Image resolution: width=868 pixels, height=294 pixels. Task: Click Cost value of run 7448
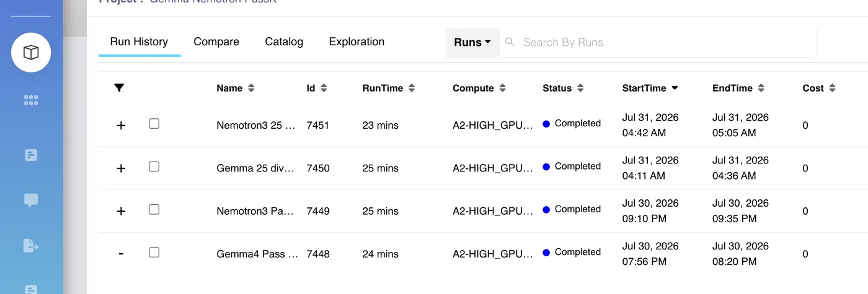(x=805, y=254)
